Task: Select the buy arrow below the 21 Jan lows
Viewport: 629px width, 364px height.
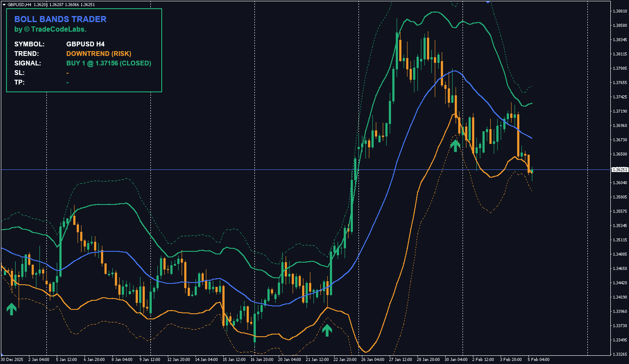Action: pos(328,330)
